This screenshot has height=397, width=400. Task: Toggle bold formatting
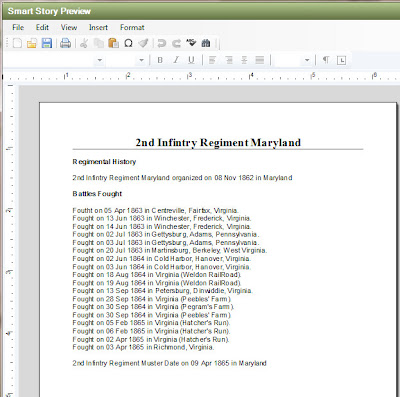(160, 60)
